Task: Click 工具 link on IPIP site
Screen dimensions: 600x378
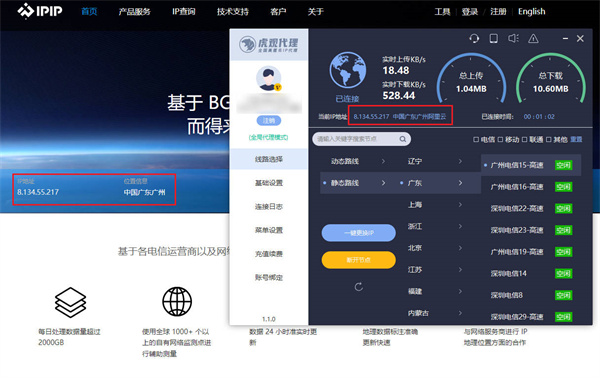Action: coord(442,12)
